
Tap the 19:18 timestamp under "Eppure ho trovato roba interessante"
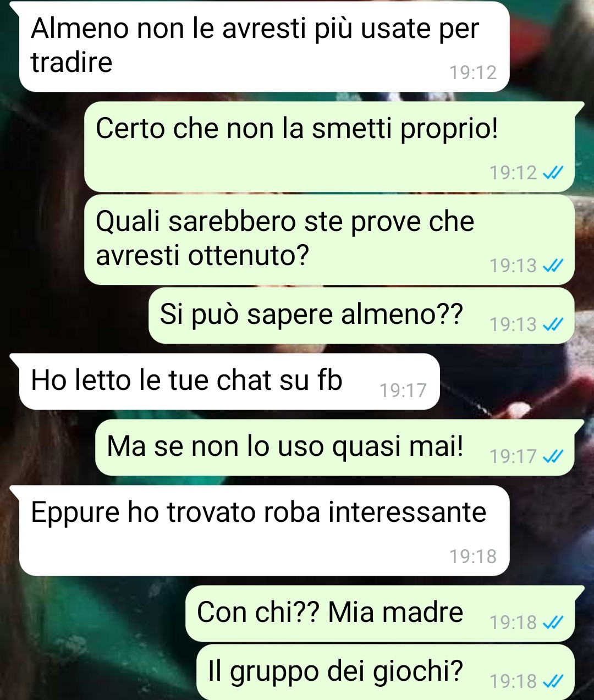[473, 556]
